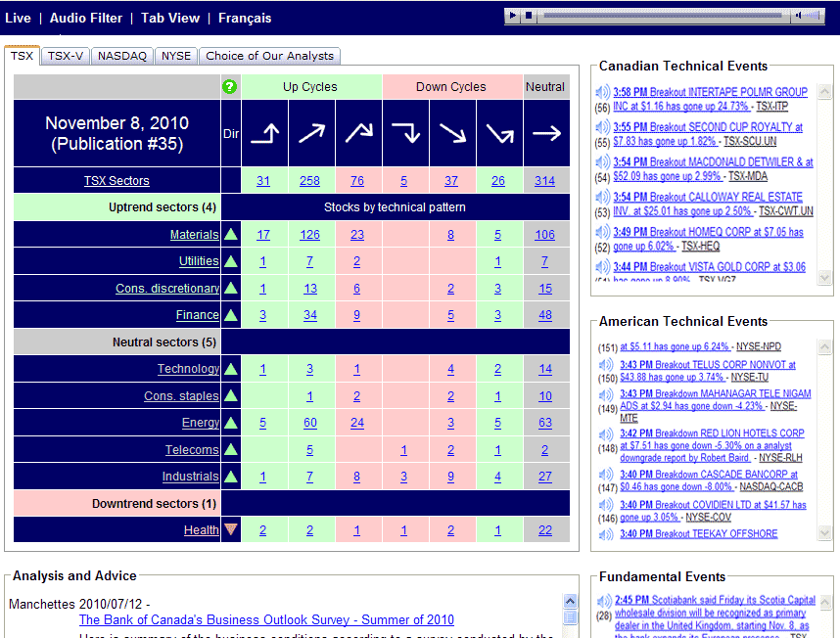
Task: Play speaker icon for TELUS CORP breakout
Action: tap(606, 365)
